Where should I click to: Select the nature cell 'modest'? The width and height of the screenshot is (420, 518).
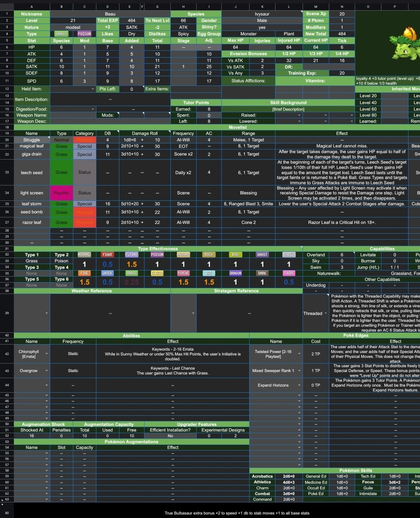click(x=73, y=27)
